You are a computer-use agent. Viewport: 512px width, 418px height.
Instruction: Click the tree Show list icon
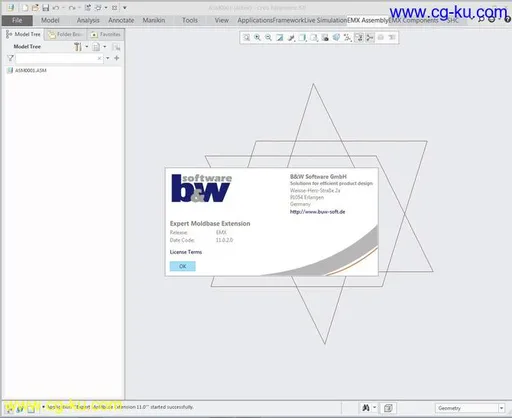point(96,47)
